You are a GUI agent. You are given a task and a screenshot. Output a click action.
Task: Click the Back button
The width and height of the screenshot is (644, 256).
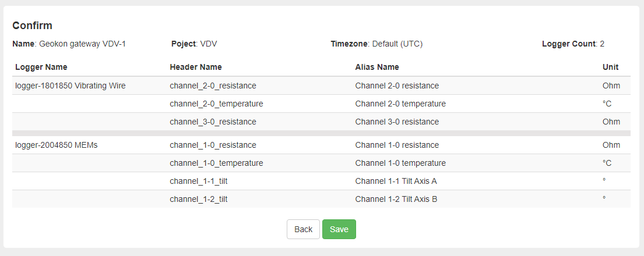(x=303, y=229)
